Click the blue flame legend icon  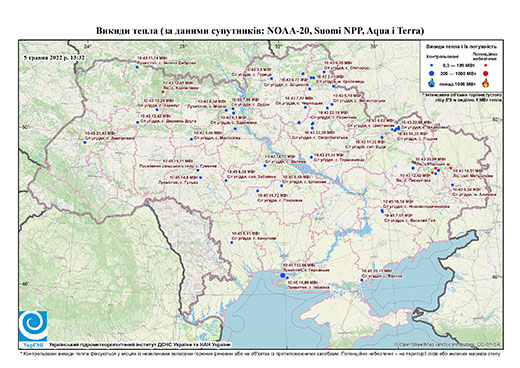point(432,83)
